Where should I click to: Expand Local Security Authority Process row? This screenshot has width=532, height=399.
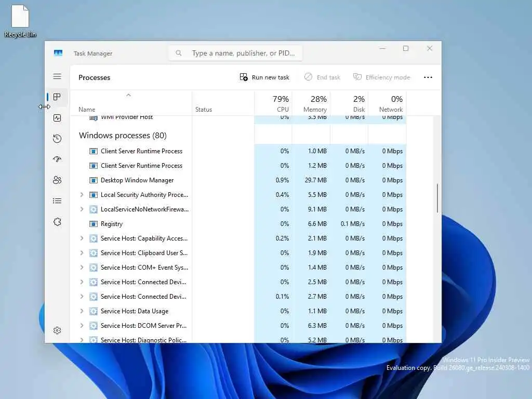pyautogui.click(x=82, y=195)
